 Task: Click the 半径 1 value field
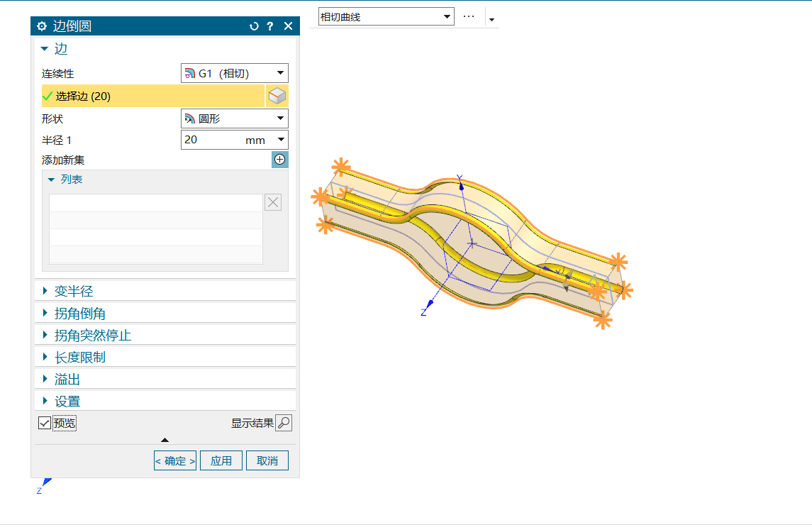click(x=212, y=140)
